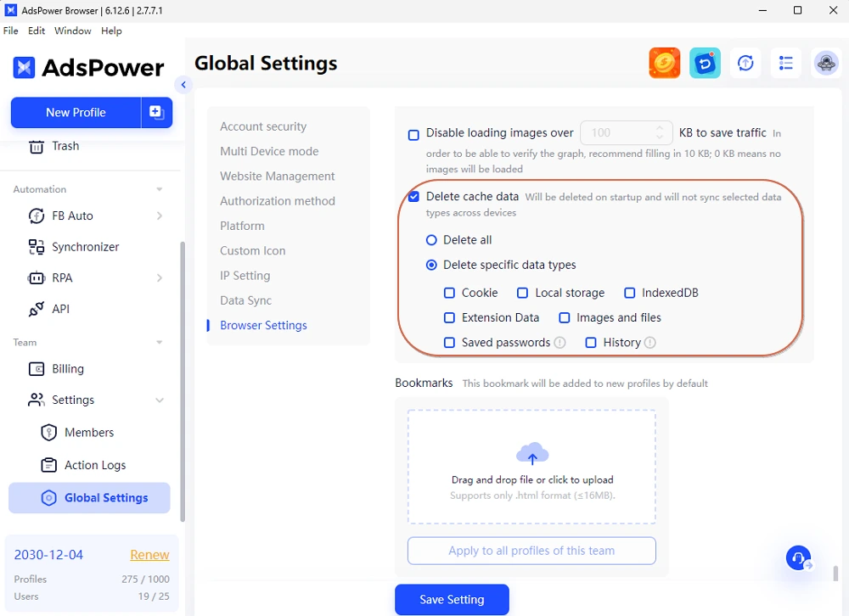Viewport: 849px width, 616px height.
Task: Open the Help menu
Action: [x=111, y=31]
